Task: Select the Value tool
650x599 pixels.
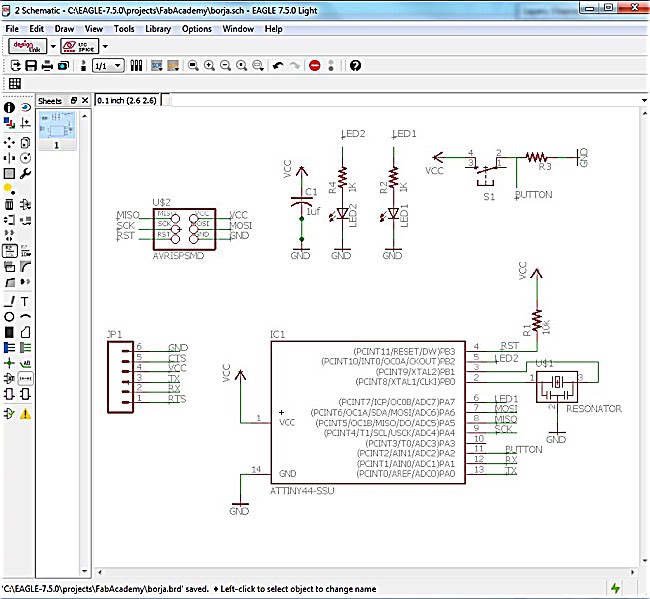Action: [x=25, y=251]
